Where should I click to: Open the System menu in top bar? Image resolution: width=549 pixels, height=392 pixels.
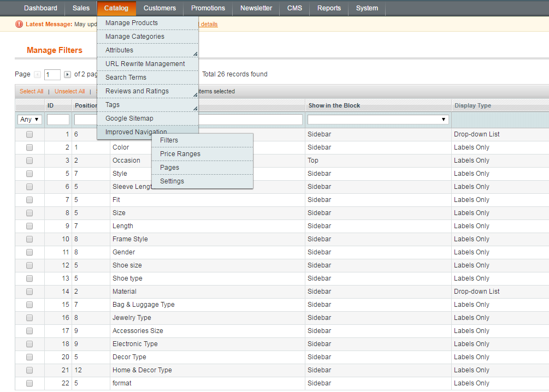point(367,8)
